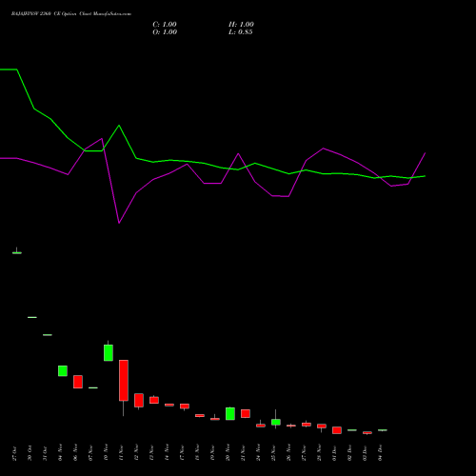The width and height of the screenshot is (476, 476).
Task: Select the red candlestick above 06 Nov
Action: tap(78, 382)
